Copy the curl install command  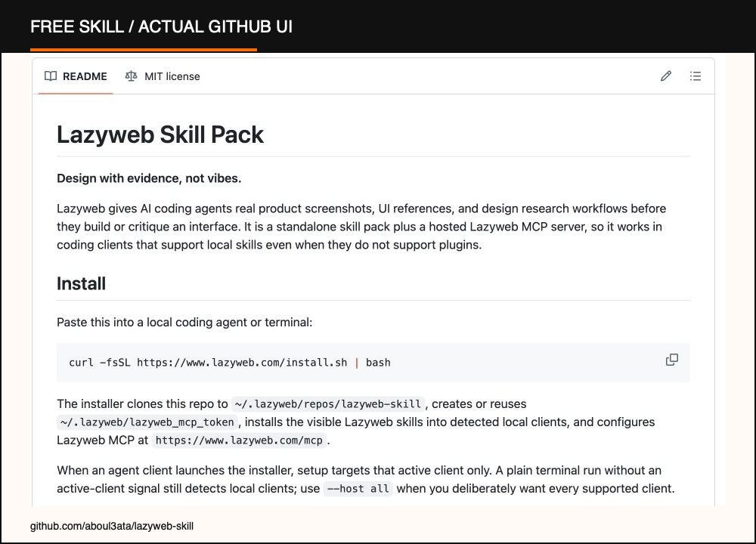(671, 360)
